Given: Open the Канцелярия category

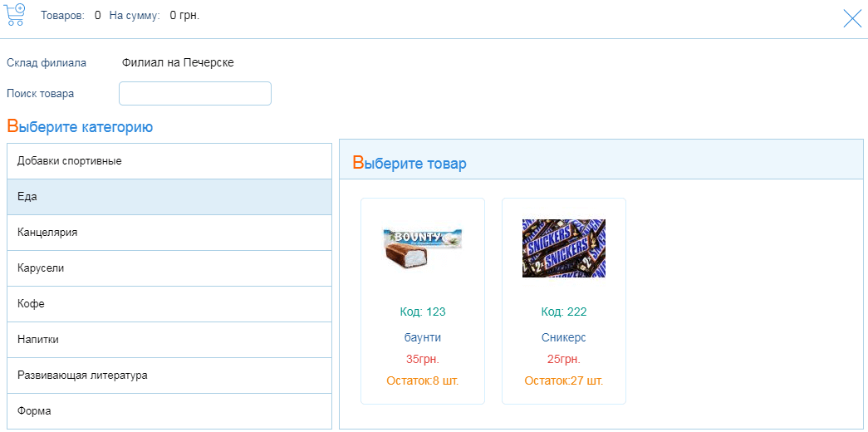Looking at the screenshot, I should (x=169, y=233).
